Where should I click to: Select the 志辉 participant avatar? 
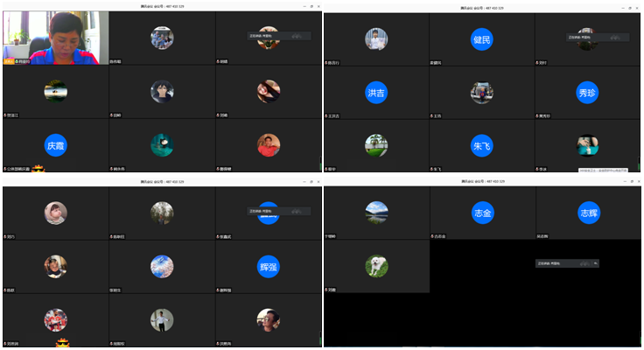point(589,213)
